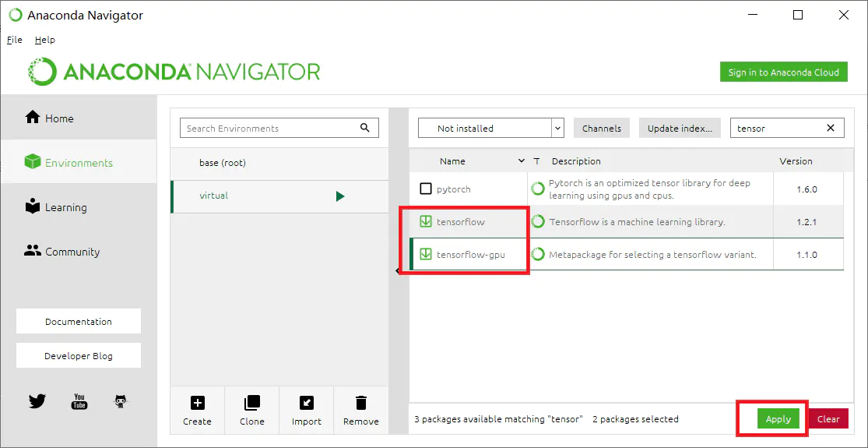The height and width of the screenshot is (448, 868).
Task: Maximize the Anaconda Navigator window
Action: click(x=798, y=15)
